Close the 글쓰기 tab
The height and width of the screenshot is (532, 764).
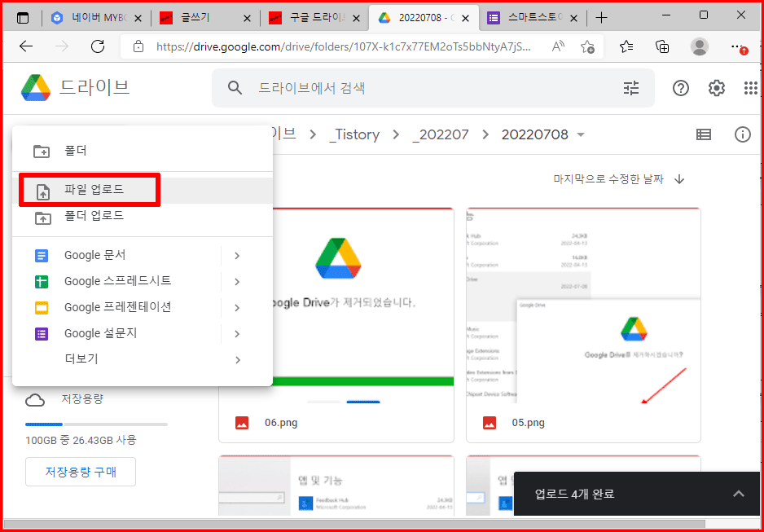(247, 19)
